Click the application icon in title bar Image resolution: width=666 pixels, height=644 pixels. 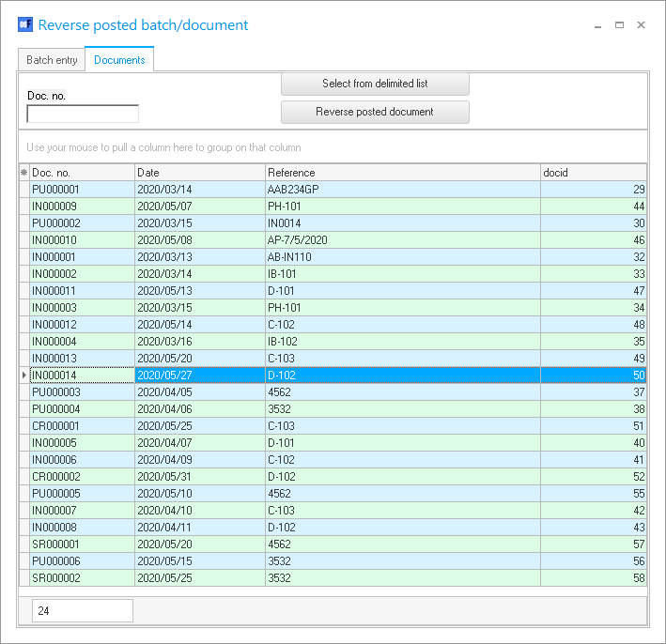pyautogui.click(x=24, y=25)
